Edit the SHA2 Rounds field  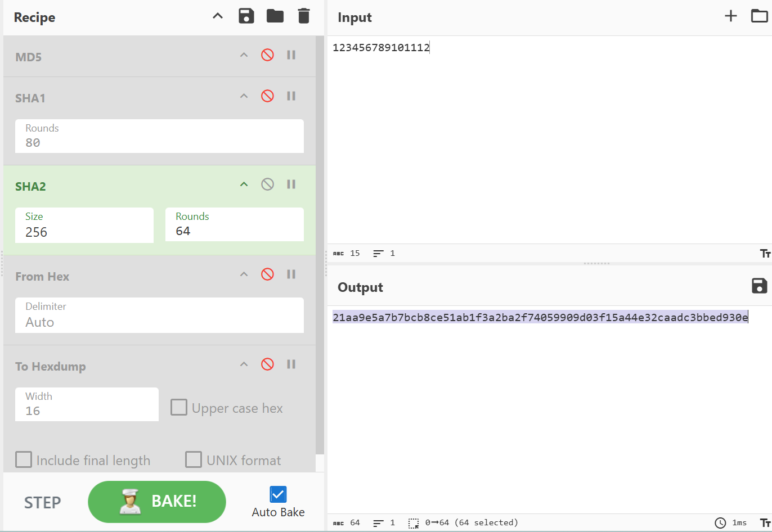coord(235,224)
